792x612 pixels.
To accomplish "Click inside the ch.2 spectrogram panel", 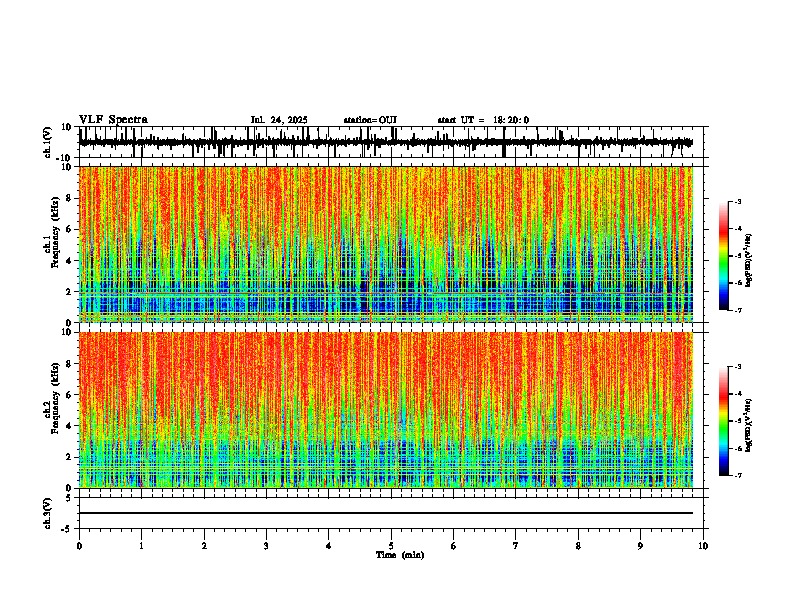I will (386, 410).
